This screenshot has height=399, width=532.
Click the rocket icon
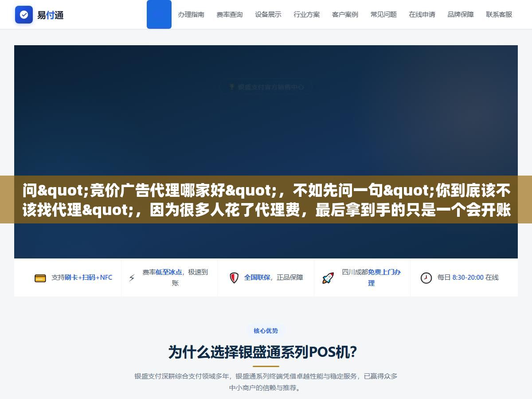328,278
